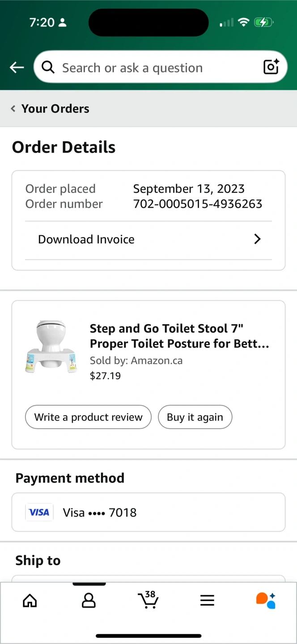Open the Step and Go Toilet Stool title
Screen dimensions: 297x644
179,336
